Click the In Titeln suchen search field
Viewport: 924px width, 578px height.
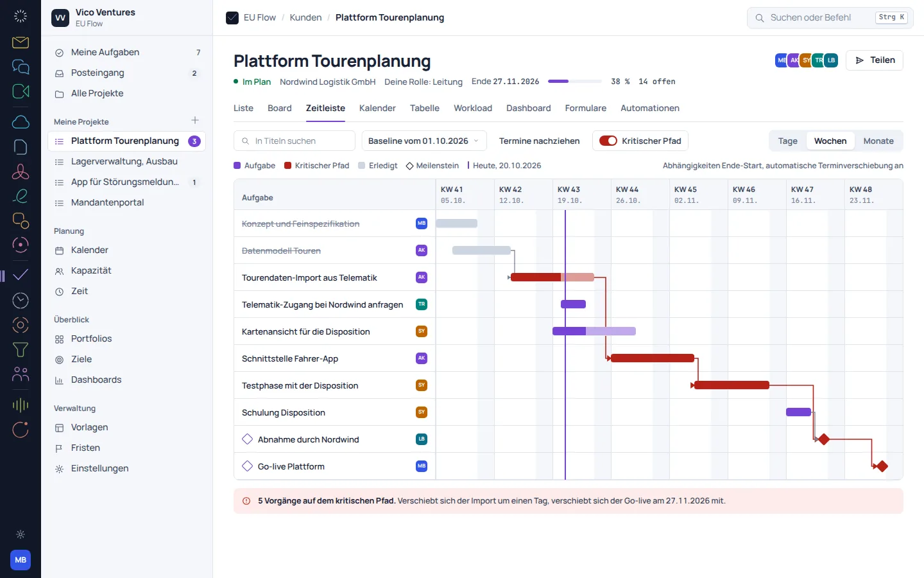[x=295, y=141]
